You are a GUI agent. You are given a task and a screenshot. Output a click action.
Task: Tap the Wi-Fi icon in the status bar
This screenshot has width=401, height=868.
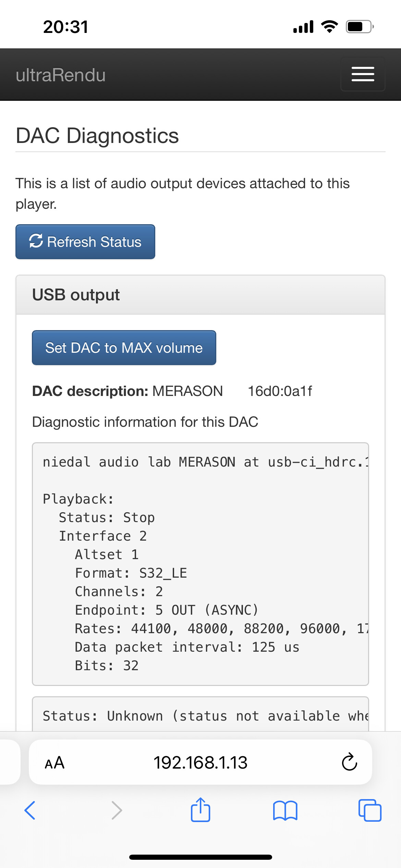coord(329,27)
